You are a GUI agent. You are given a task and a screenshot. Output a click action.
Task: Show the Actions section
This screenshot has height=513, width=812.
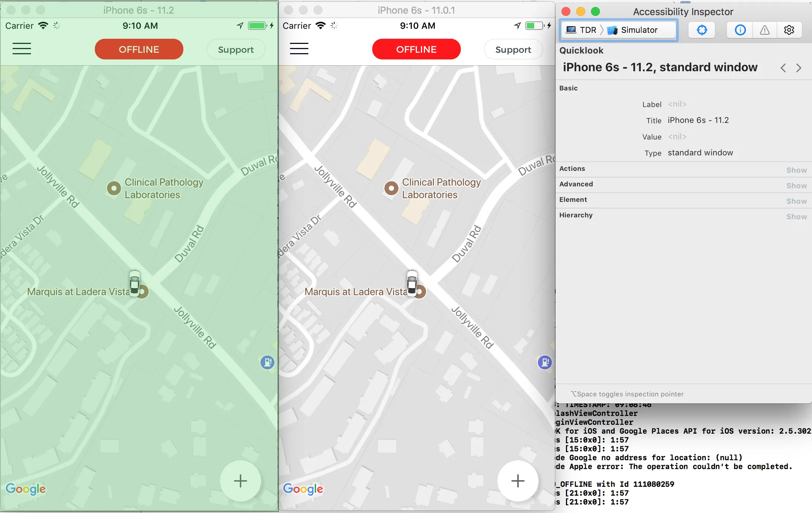coord(796,170)
